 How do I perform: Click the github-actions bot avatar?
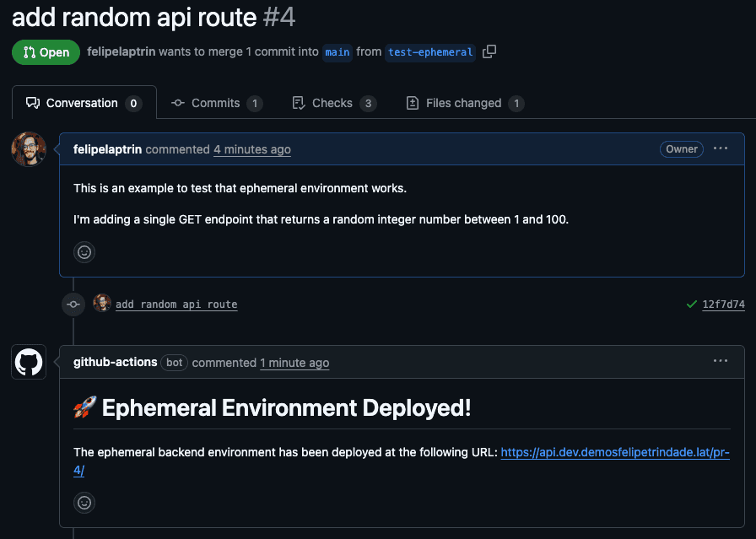click(x=29, y=362)
